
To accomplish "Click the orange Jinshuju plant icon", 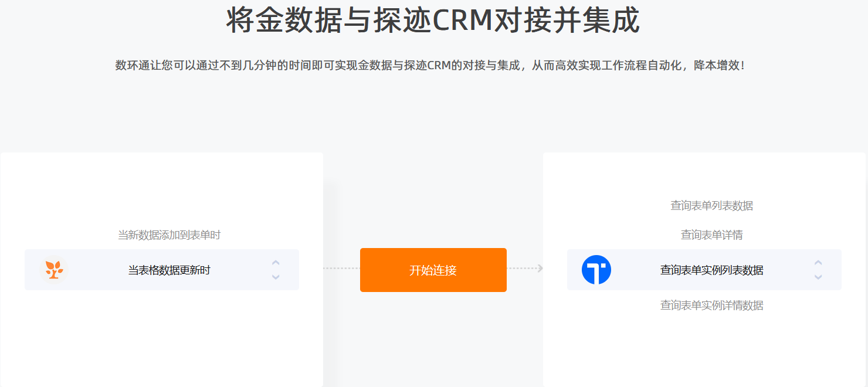I will pos(55,270).
